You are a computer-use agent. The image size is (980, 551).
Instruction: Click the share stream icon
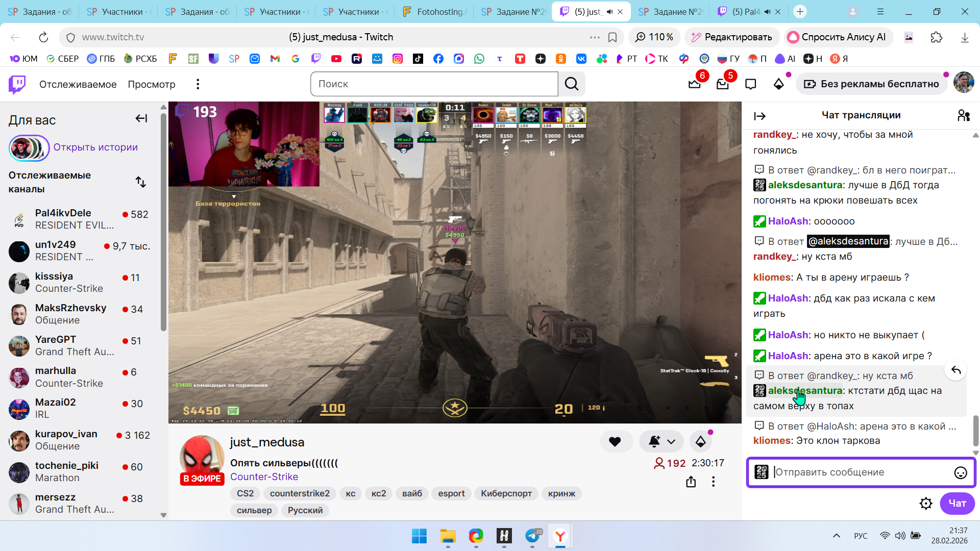pyautogui.click(x=691, y=482)
